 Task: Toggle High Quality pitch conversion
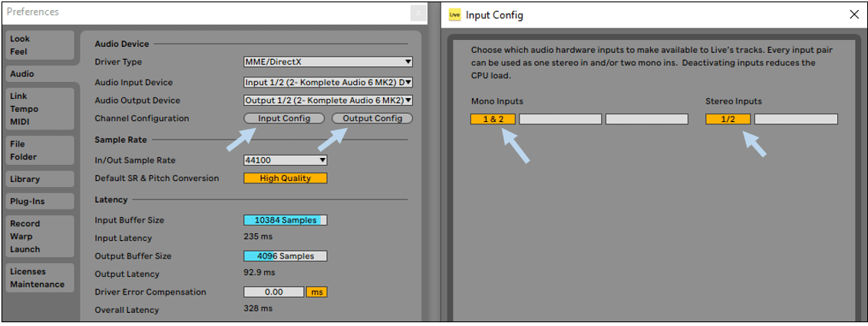(x=285, y=178)
